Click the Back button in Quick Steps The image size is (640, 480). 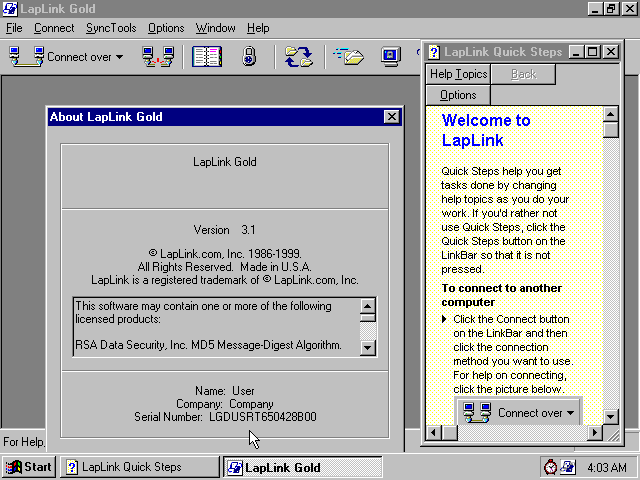pyautogui.click(x=523, y=74)
